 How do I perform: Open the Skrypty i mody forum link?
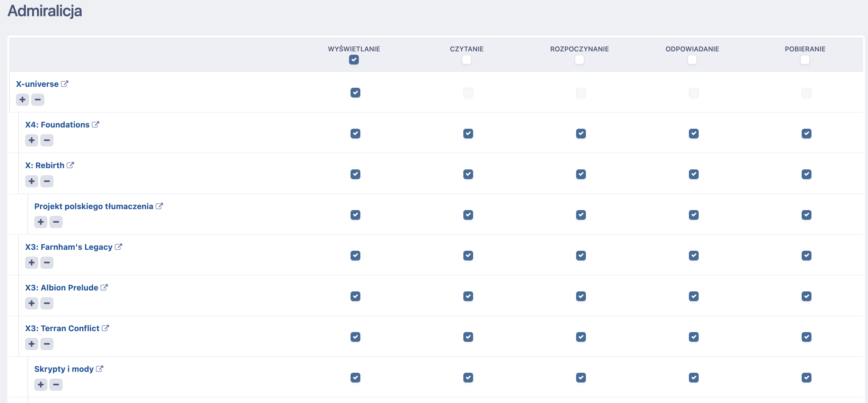click(x=64, y=369)
